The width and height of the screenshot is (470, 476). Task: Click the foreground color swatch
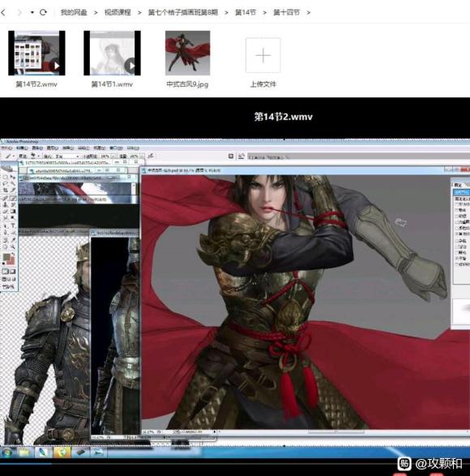point(6,258)
